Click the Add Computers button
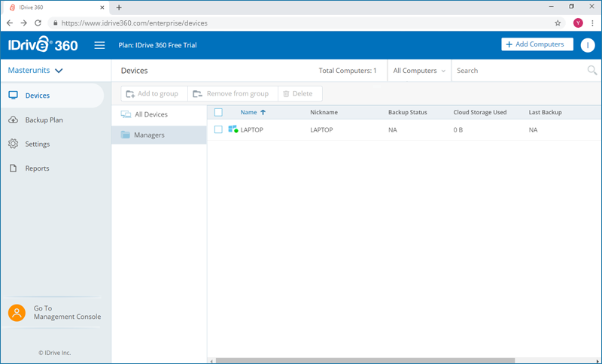The image size is (602, 364). pyautogui.click(x=537, y=44)
